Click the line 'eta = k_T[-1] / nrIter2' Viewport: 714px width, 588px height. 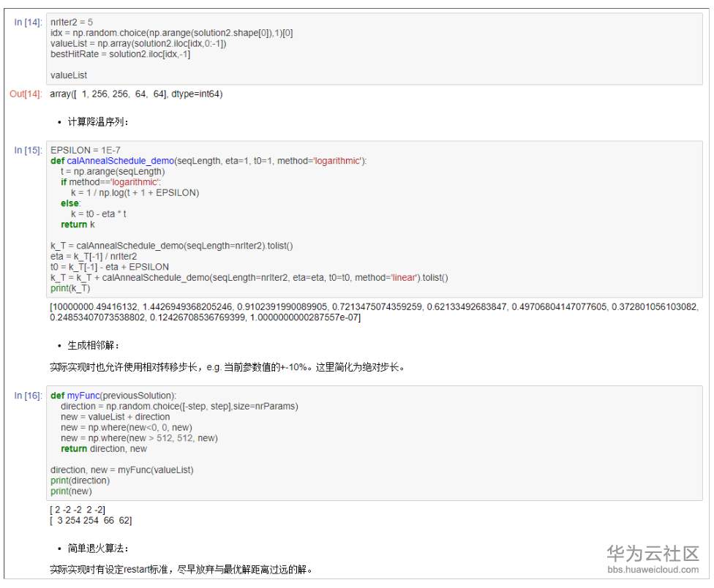(94, 256)
